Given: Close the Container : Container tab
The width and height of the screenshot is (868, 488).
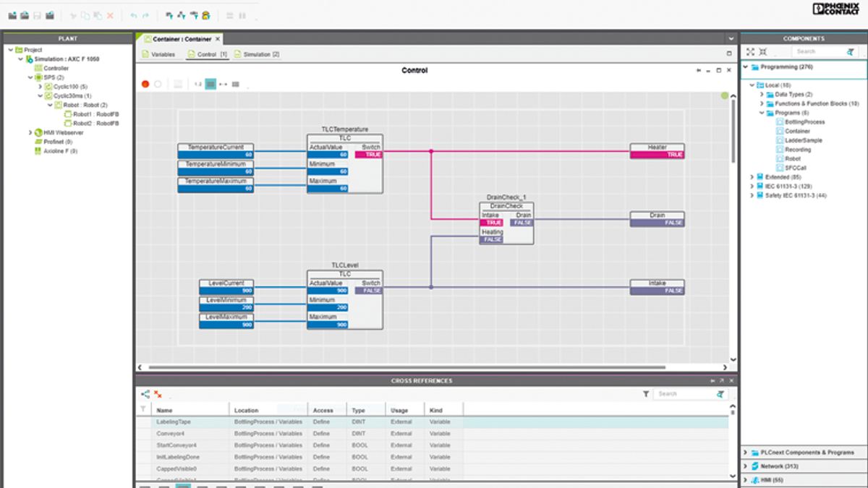Looking at the screenshot, I should click(218, 39).
